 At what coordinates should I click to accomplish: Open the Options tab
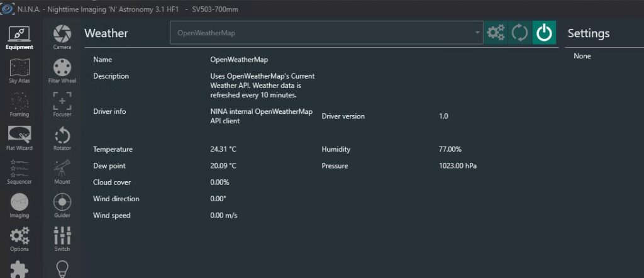[x=20, y=239]
